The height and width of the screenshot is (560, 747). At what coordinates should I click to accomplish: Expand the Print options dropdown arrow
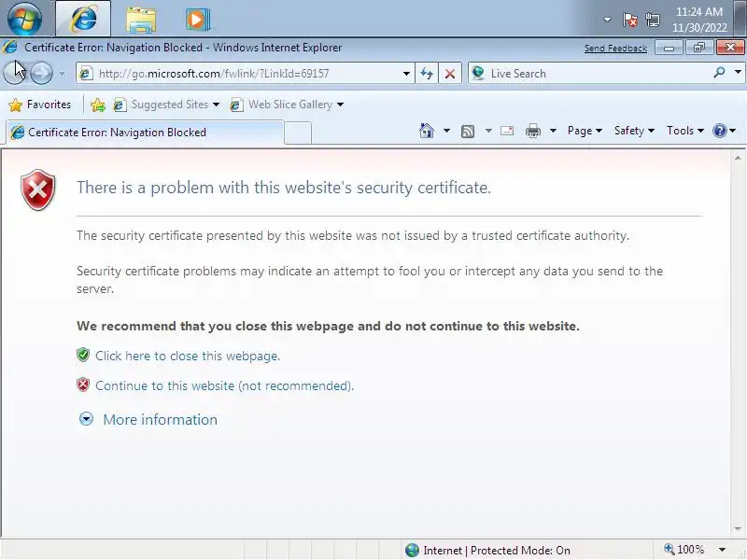pos(553,131)
